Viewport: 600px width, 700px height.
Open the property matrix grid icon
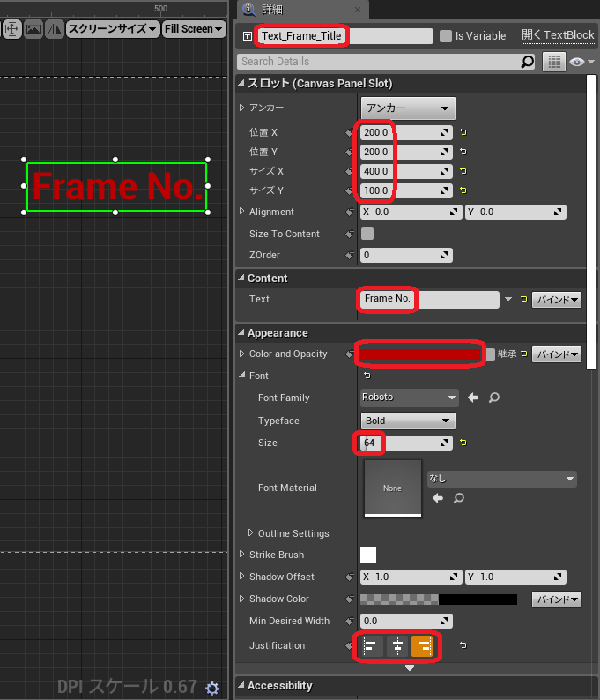coord(554,62)
